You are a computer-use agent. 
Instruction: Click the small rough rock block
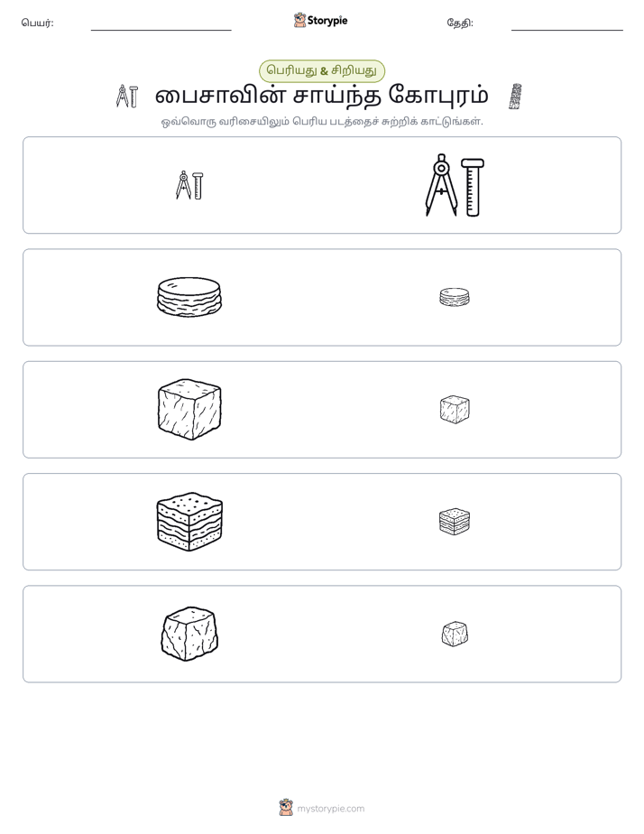pyautogui.click(x=455, y=634)
